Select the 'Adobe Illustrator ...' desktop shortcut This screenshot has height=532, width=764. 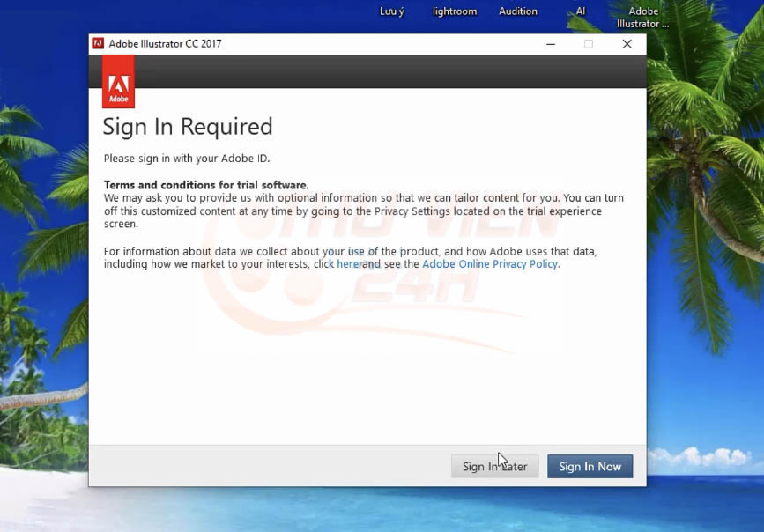643,17
